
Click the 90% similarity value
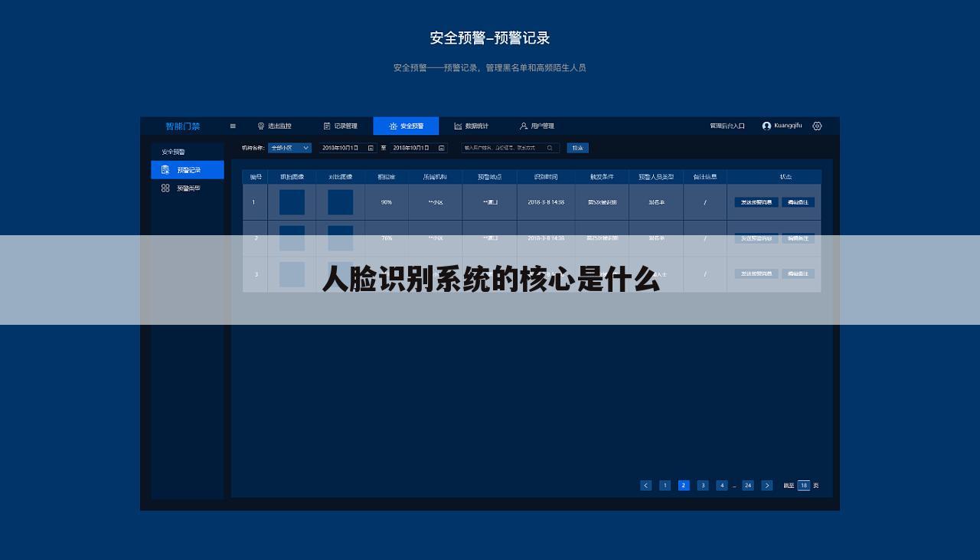tap(387, 202)
